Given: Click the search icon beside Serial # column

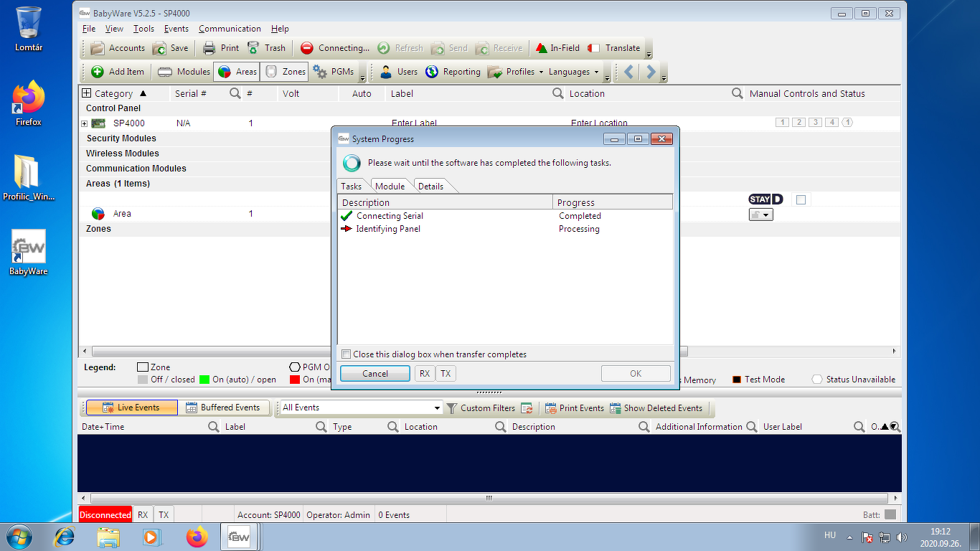Looking at the screenshot, I should click(x=235, y=93).
